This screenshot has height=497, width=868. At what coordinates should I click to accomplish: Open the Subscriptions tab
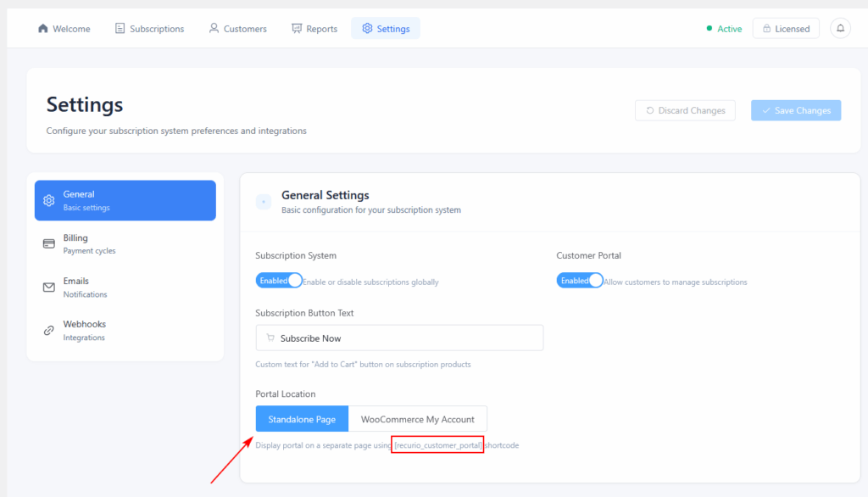point(149,29)
